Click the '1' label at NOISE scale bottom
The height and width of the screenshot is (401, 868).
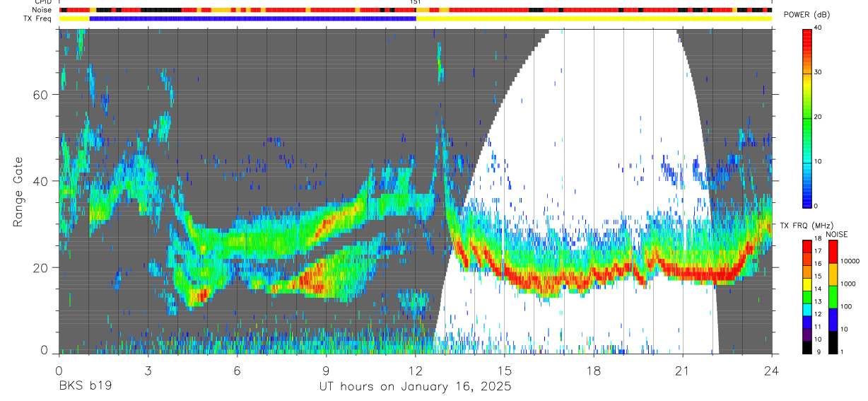point(841,351)
